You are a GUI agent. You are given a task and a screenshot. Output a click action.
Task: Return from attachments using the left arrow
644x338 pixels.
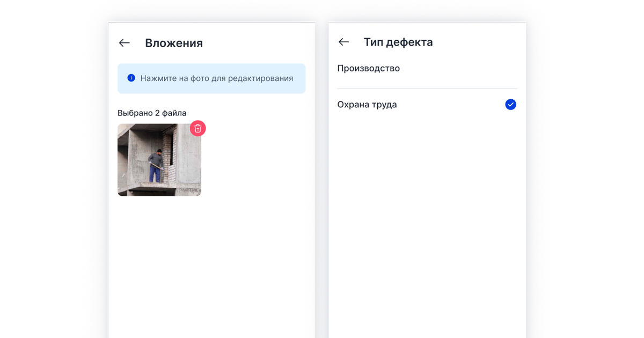click(x=124, y=43)
